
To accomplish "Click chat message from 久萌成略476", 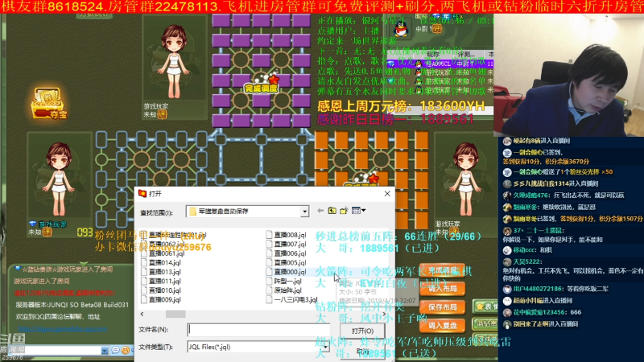I will coord(563,195).
